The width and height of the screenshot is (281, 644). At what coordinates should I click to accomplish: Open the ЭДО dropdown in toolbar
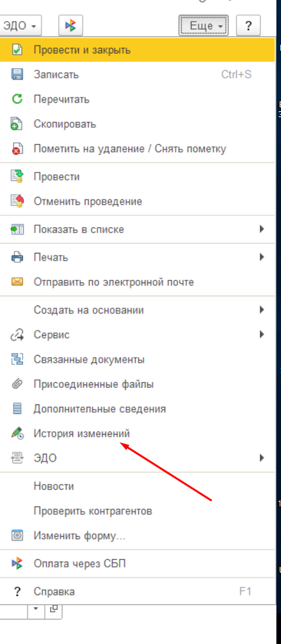(x=20, y=26)
